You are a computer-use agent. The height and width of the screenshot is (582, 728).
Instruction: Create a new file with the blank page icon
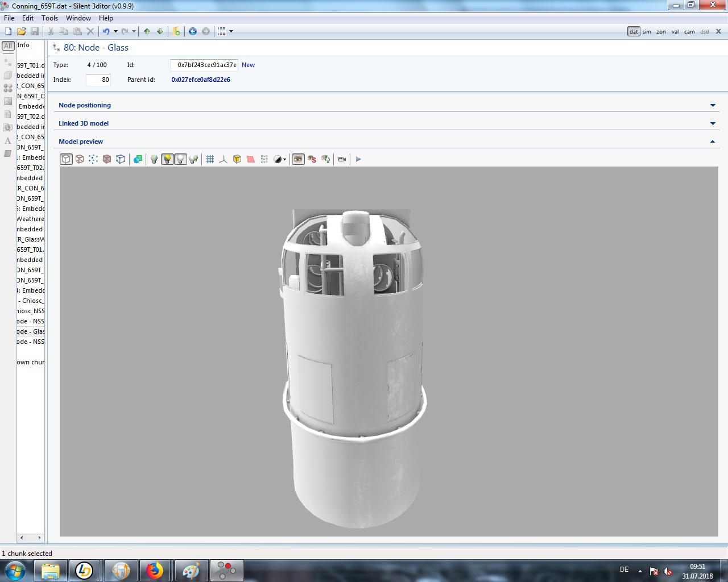(8, 31)
